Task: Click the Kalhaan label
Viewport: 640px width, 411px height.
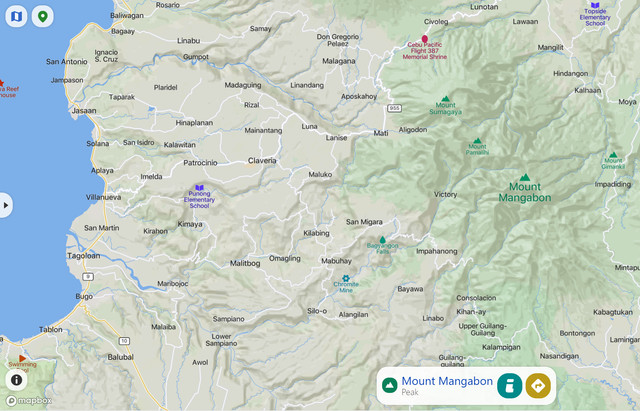Action: [x=588, y=90]
